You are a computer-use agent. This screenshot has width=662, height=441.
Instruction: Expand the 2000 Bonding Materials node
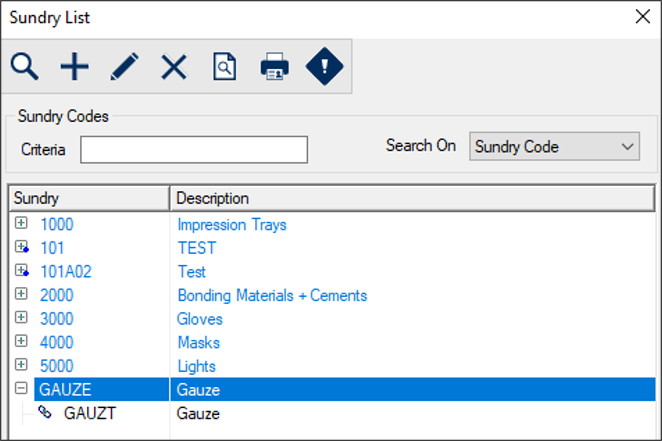(x=21, y=294)
